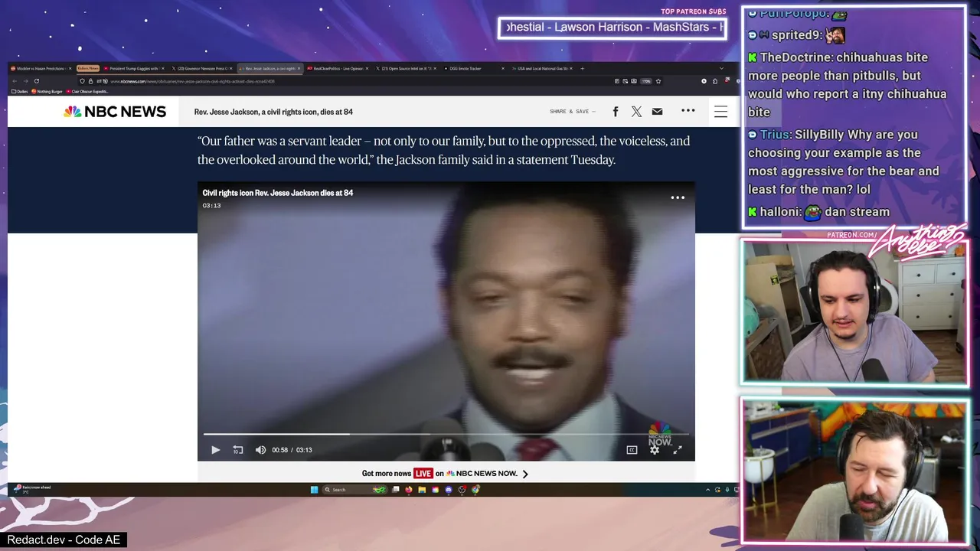Open the Windows Start menu
This screenshot has width=980, height=551.
coord(314,490)
